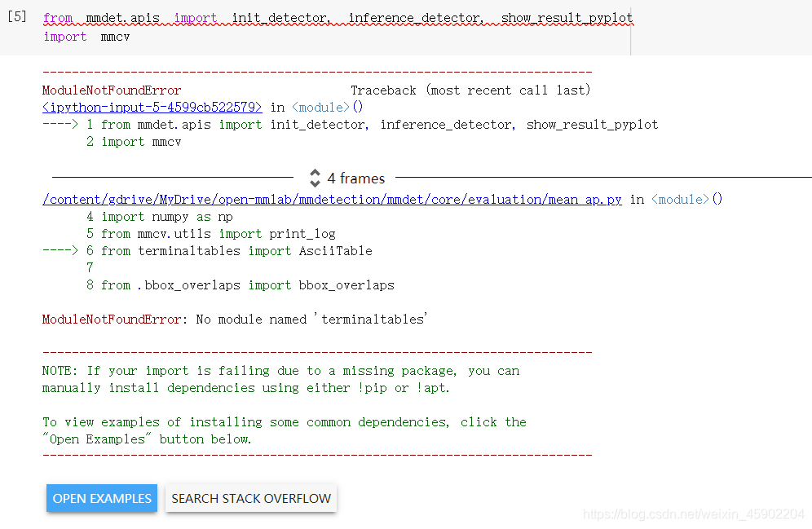
Task: Click the OPEN EXAMPLES button
Action: [x=101, y=498]
